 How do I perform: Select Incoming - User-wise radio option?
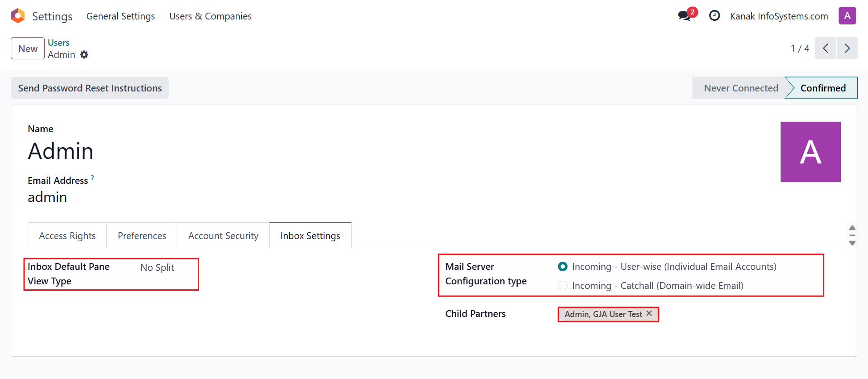563,267
